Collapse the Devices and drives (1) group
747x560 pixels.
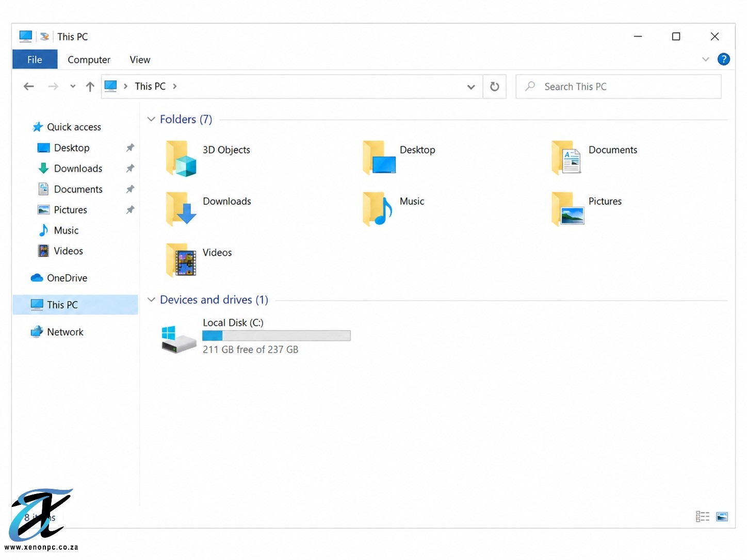click(151, 300)
